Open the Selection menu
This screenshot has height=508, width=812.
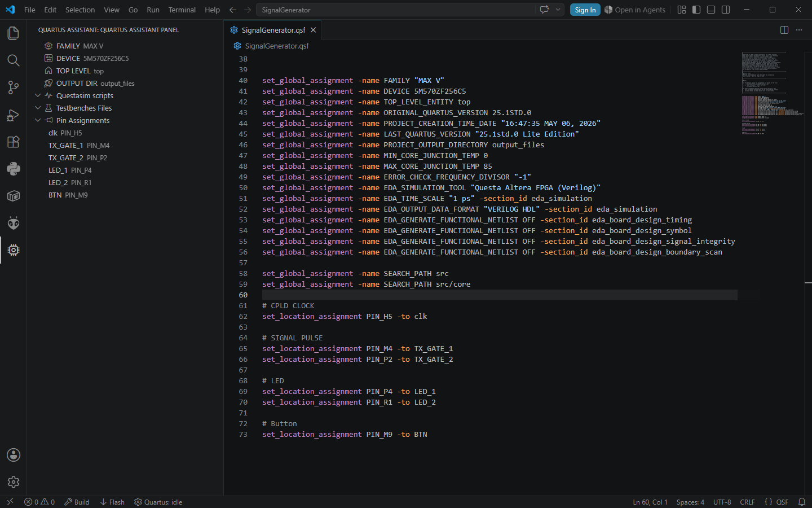[80, 10]
